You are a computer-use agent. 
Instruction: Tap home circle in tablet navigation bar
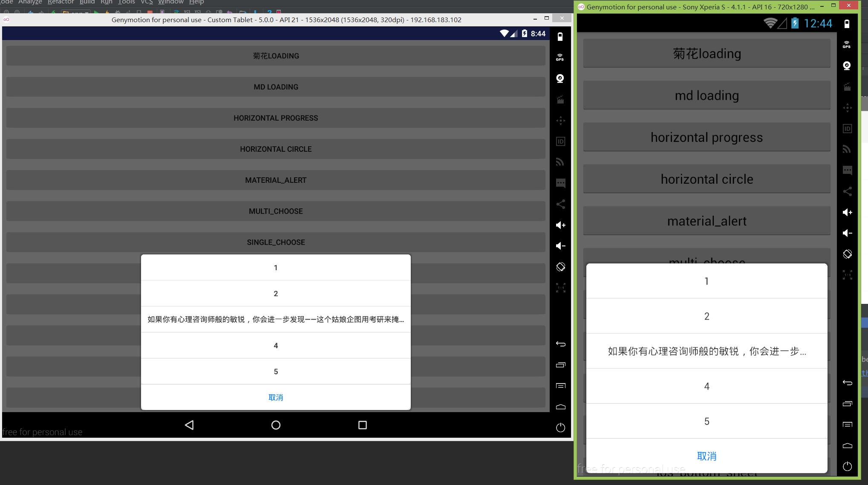coord(276,425)
